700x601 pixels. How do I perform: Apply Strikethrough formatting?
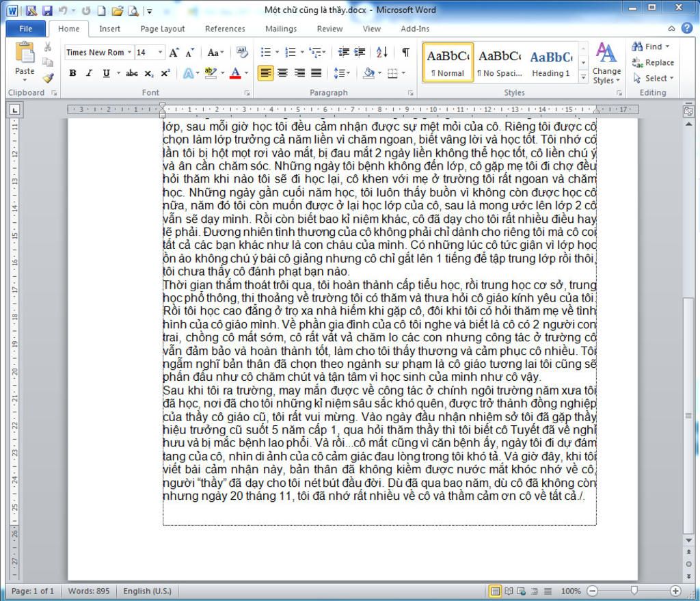pyautogui.click(x=132, y=72)
